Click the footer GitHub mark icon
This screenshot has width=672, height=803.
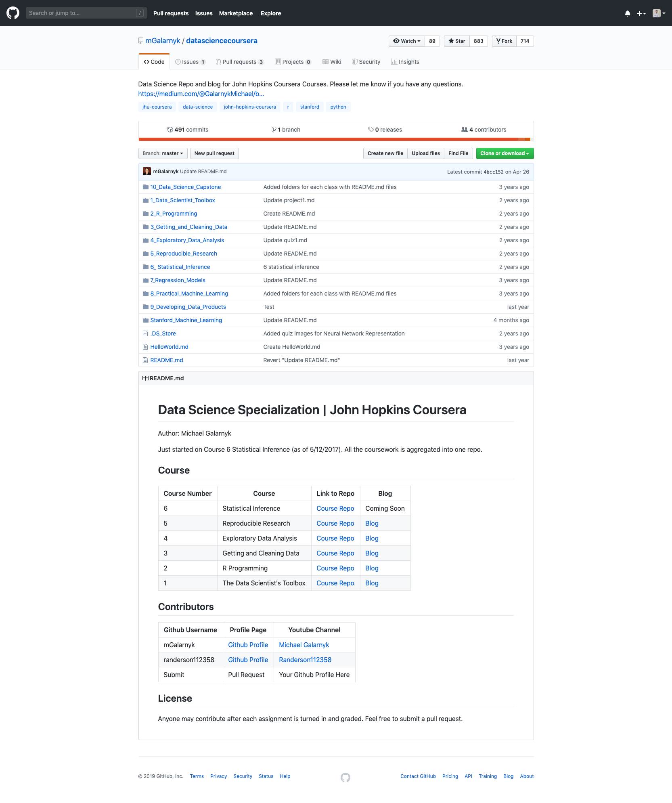(x=345, y=777)
